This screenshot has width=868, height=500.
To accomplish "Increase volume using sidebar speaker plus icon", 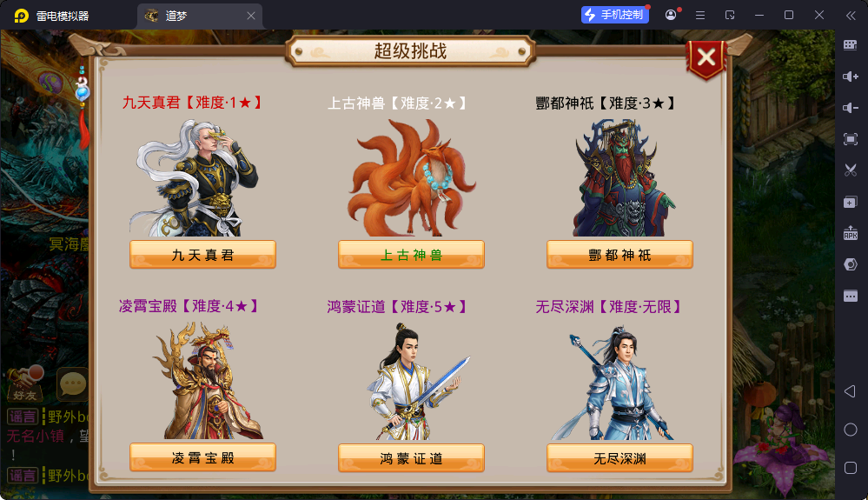I will [851, 77].
